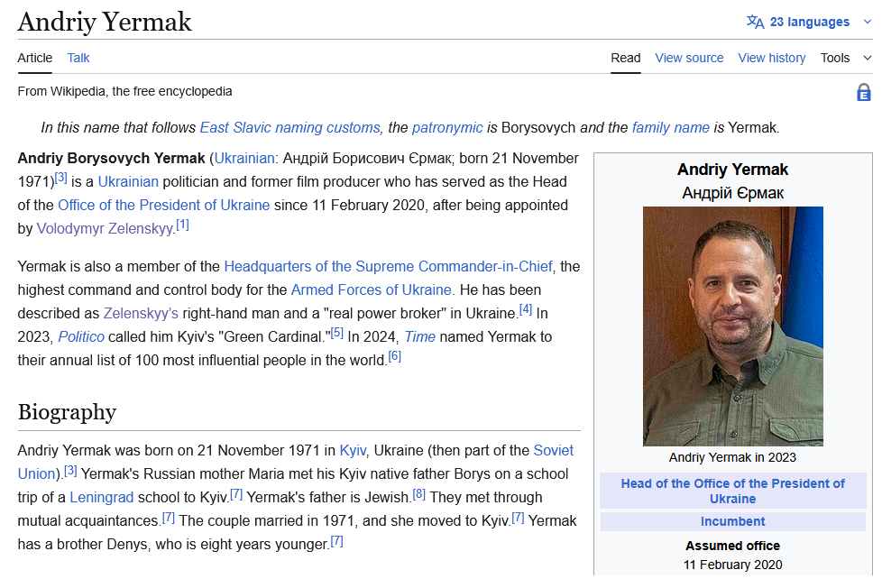The height and width of the screenshot is (588, 882).
Task: Jump to citation [6]
Action: tap(394, 356)
